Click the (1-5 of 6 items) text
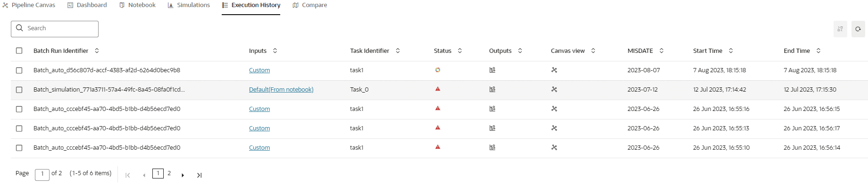The width and height of the screenshot is (868, 187). [x=91, y=173]
